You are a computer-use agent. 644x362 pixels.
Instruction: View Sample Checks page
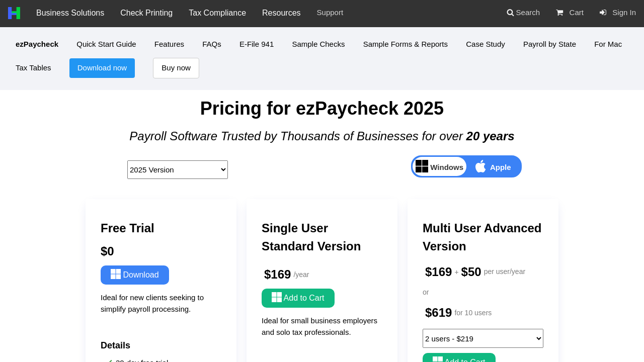click(318, 44)
